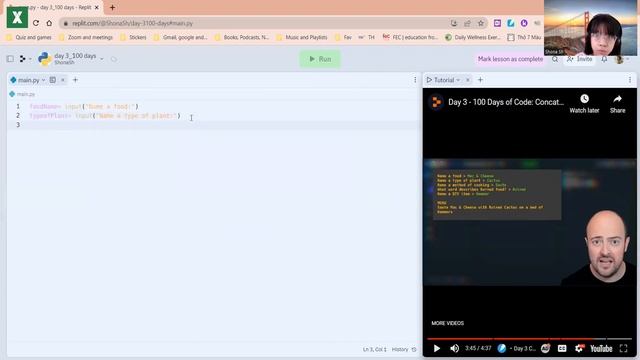640x360 pixels.
Task: Open the Tutorial pane three-dot menu
Action: tap(630, 80)
